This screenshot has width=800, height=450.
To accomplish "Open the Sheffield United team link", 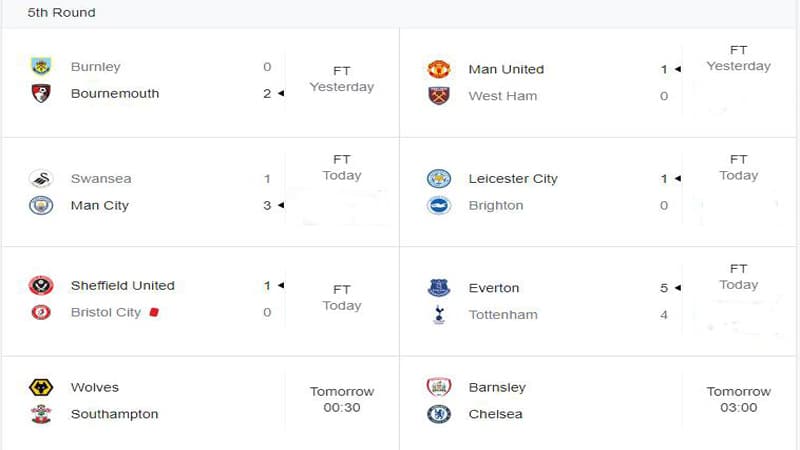I will click(x=122, y=285).
